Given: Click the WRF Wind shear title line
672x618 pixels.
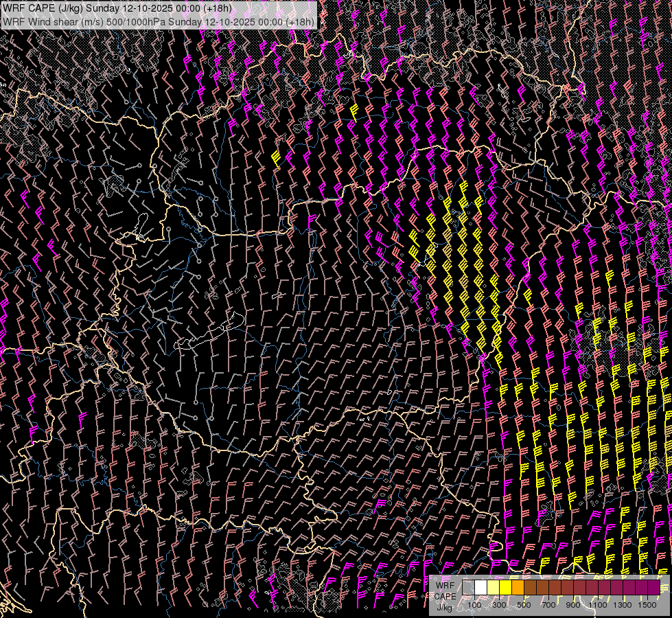Looking at the screenshot, I should [x=158, y=21].
